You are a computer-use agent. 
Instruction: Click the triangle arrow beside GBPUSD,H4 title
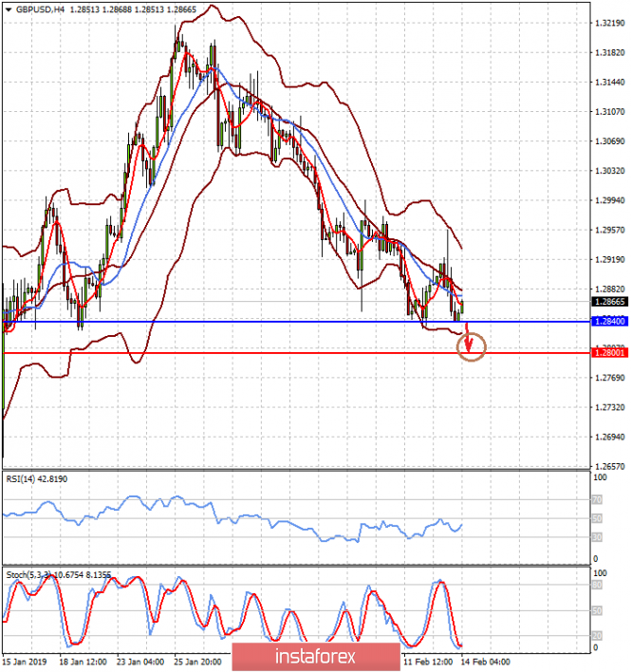[x=8, y=8]
